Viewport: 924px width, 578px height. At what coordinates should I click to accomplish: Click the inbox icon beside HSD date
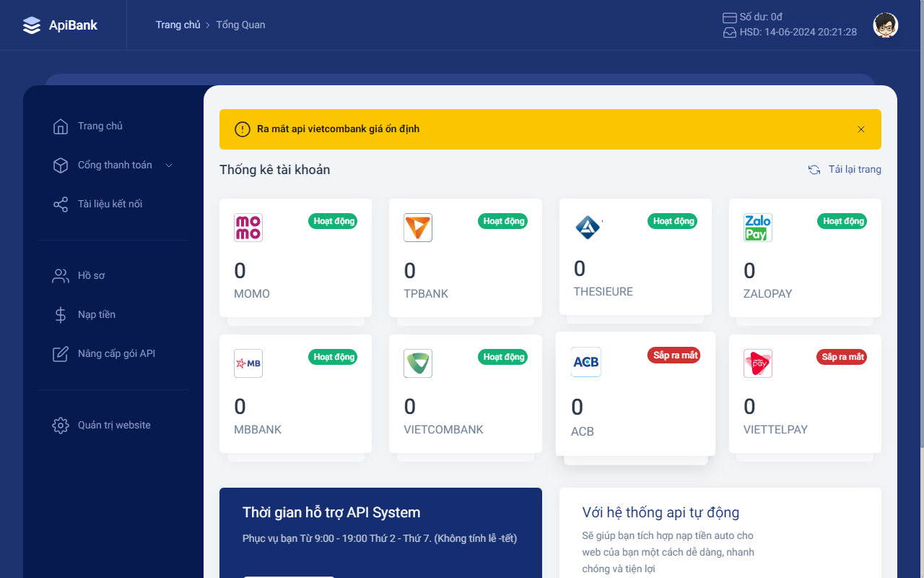(730, 33)
